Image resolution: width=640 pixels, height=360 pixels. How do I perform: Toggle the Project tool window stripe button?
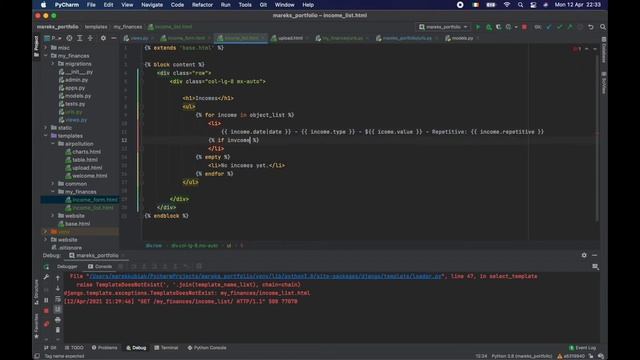click(36, 46)
